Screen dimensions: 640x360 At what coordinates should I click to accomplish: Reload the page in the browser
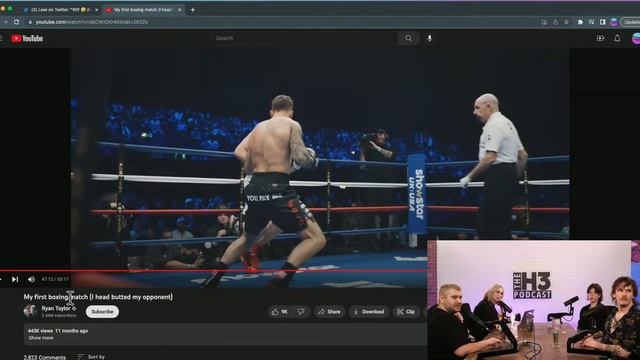click(16, 22)
